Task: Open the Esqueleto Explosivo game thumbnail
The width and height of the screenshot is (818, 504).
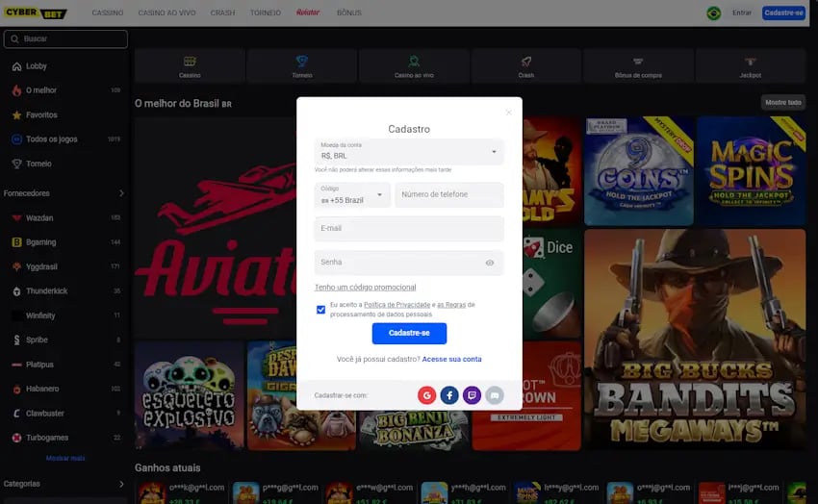Action: coord(189,396)
